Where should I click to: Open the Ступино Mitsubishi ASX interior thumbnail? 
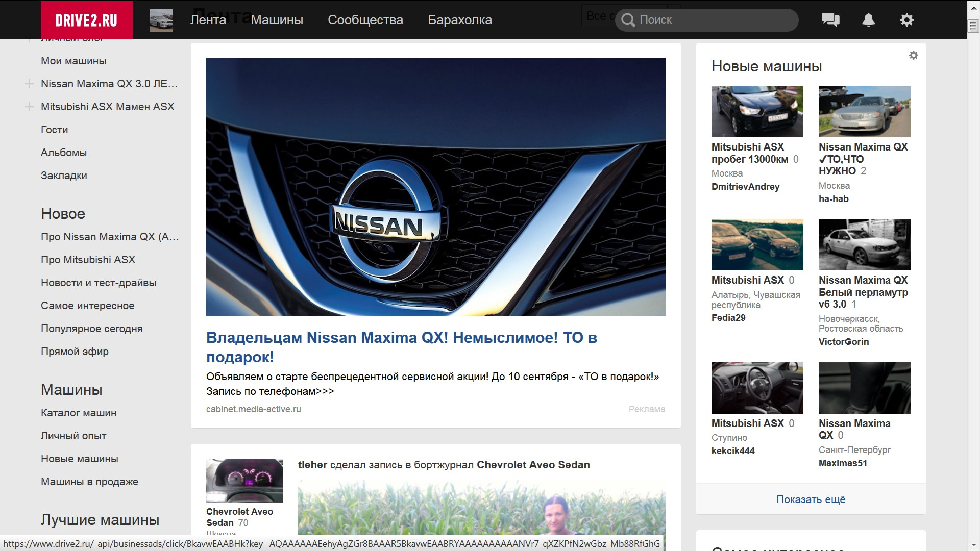(757, 388)
